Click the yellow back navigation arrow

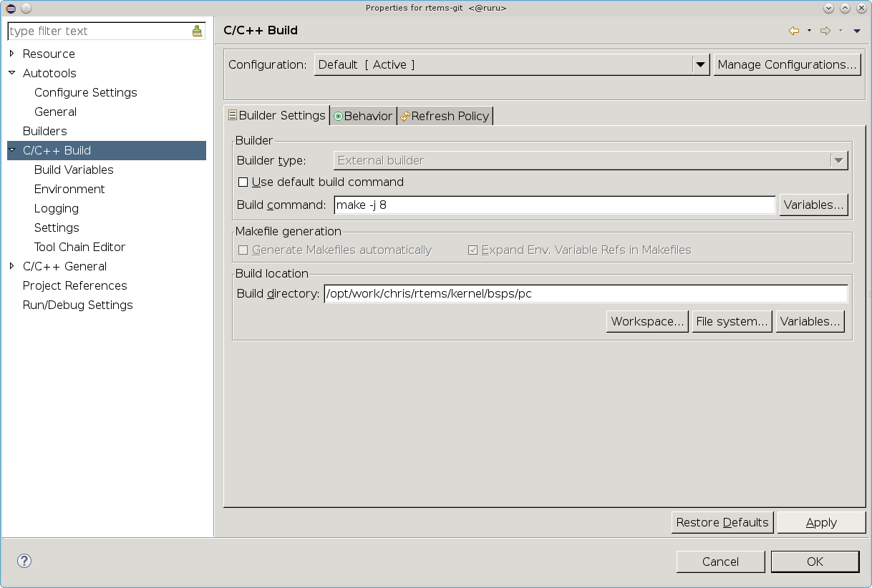coord(793,31)
